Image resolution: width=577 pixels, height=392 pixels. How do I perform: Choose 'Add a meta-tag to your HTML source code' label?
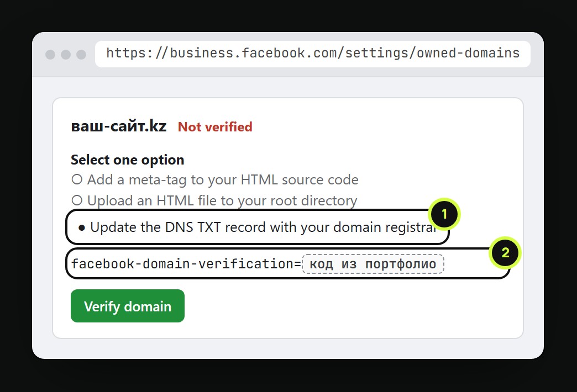223,180
